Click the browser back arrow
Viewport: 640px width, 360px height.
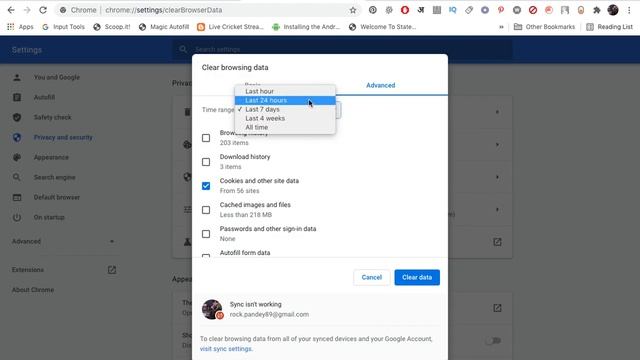click(x=11, y=10)
